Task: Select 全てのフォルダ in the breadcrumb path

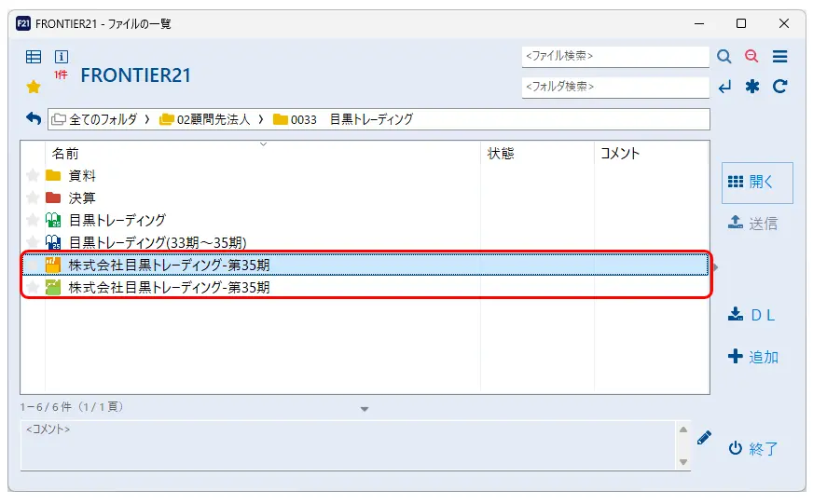Action: coord(103,119)
